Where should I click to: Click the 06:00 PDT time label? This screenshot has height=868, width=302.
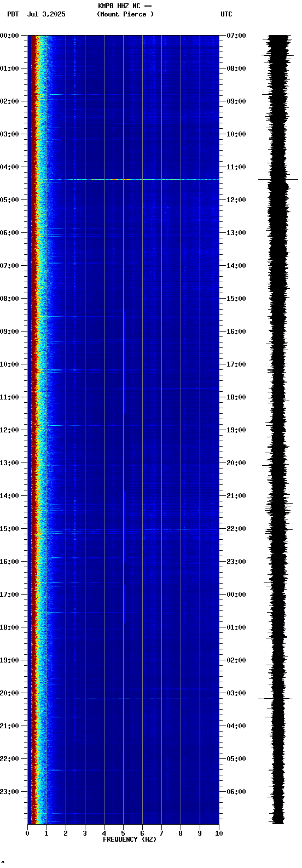tap(10, 233)
